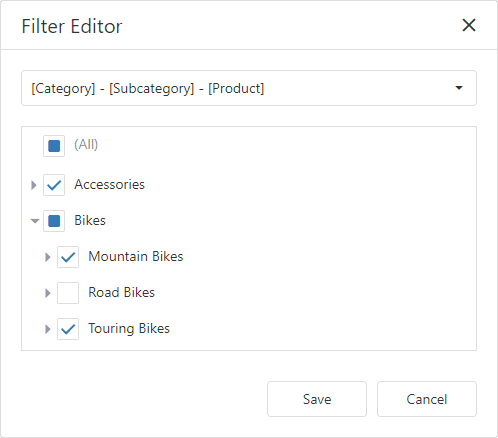Uncheck the Touring Bikes checkbox
The width and height of the screenshot is (498, 438).
[68, 329]
